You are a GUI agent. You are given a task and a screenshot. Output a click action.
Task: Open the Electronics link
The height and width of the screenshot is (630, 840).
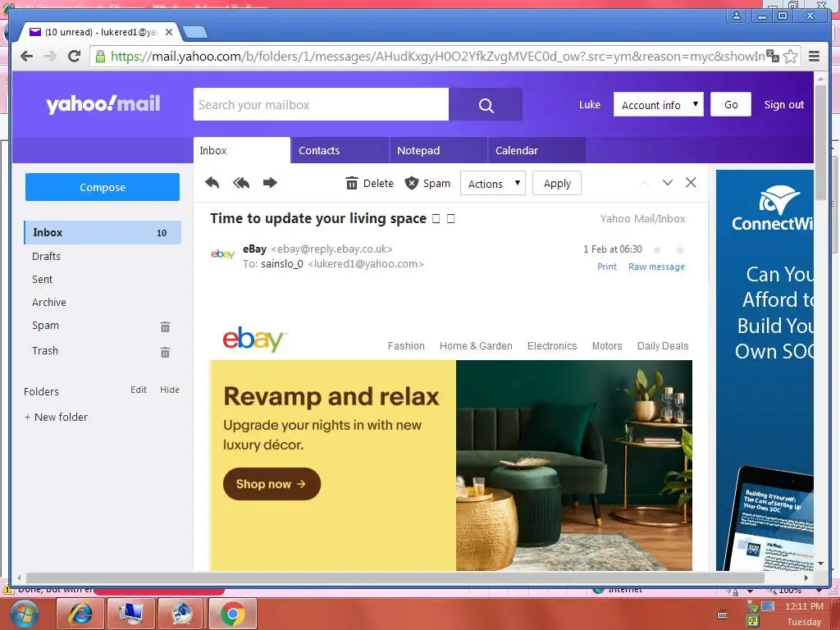click(x=552, y=345)
